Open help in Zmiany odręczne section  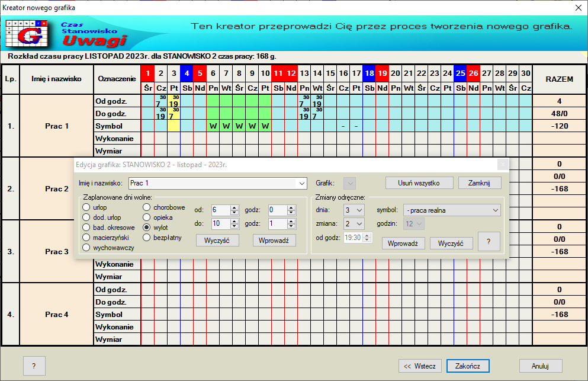489,242
